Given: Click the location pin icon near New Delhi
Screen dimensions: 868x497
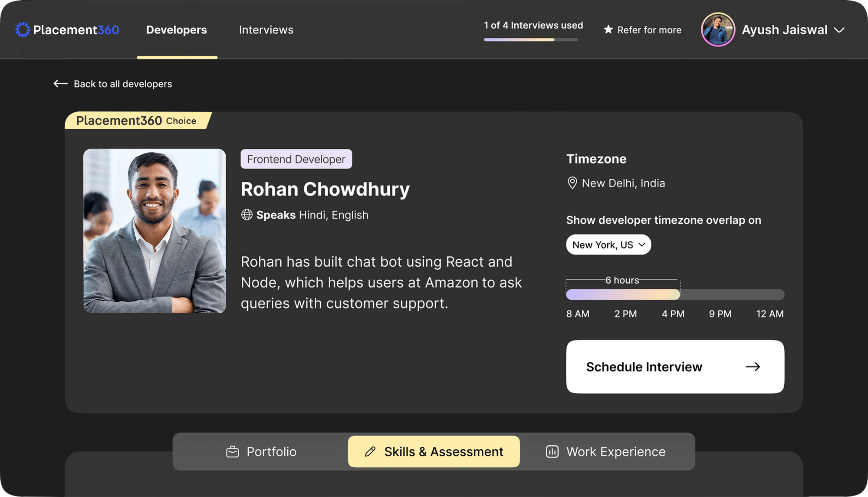Looking at the screenshot, I should click(x=572, y=183).
